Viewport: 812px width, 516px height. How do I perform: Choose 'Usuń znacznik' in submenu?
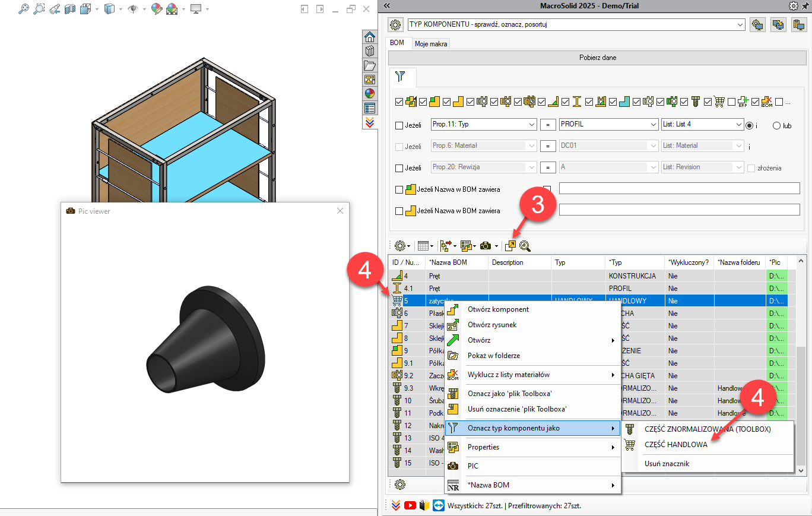click(707, 463)
